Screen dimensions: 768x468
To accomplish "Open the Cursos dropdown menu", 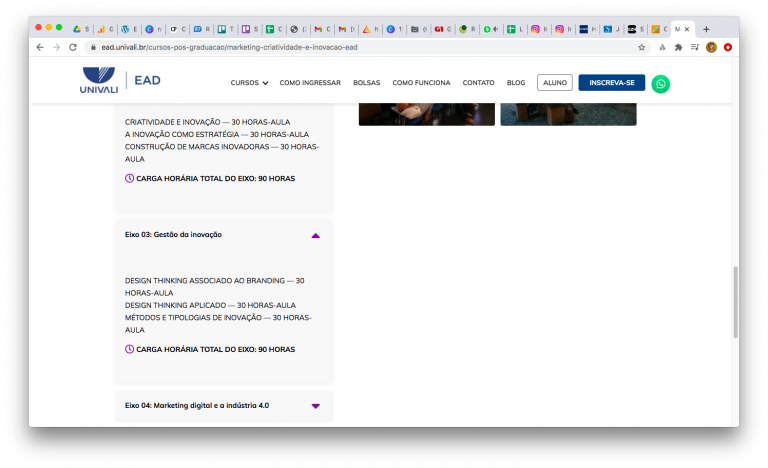I will 249,83.
